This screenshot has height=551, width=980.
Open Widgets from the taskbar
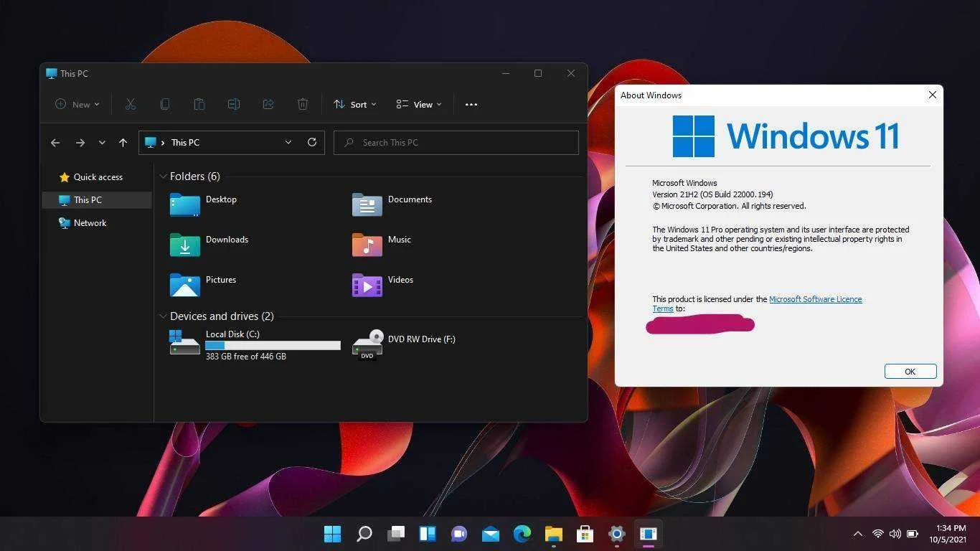click(x=428, y=534)
